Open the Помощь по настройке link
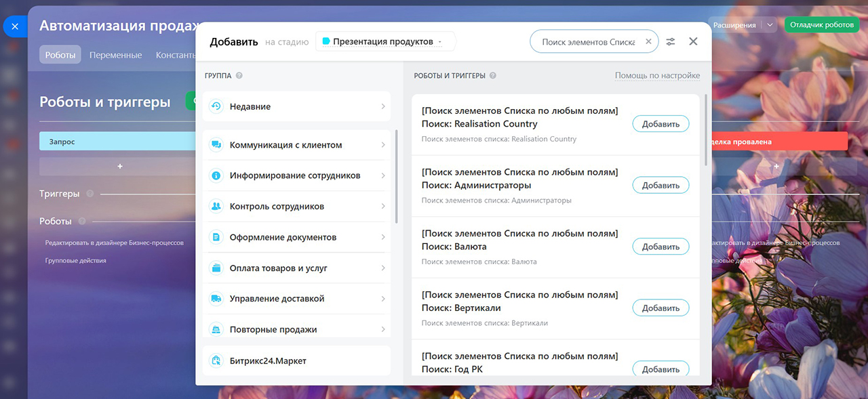 656,76
